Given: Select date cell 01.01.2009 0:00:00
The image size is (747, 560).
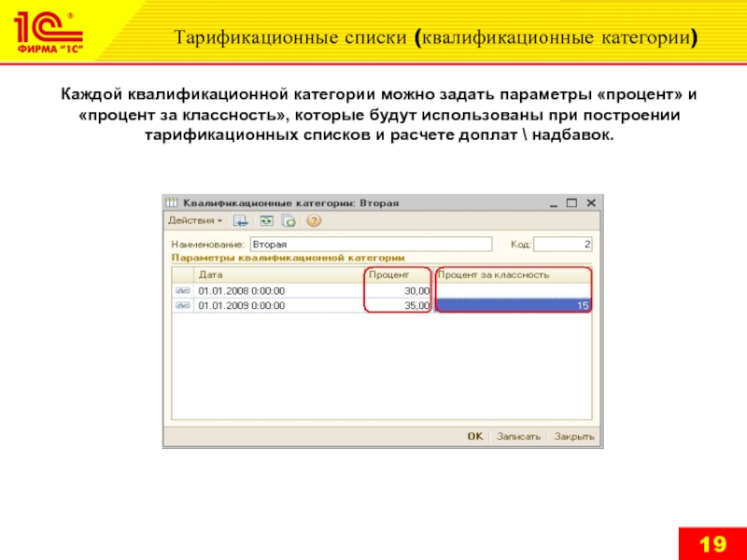Looking at the screenshot, I should pyautogui.click(x=278, y=306).
